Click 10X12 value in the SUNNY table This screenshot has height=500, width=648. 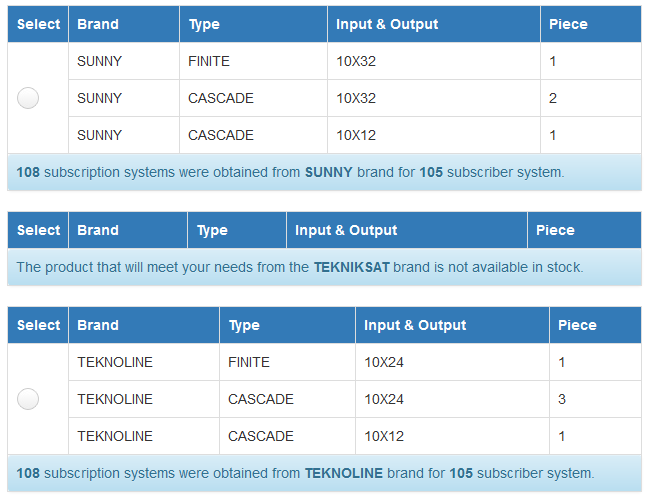(x=356, y=135)
